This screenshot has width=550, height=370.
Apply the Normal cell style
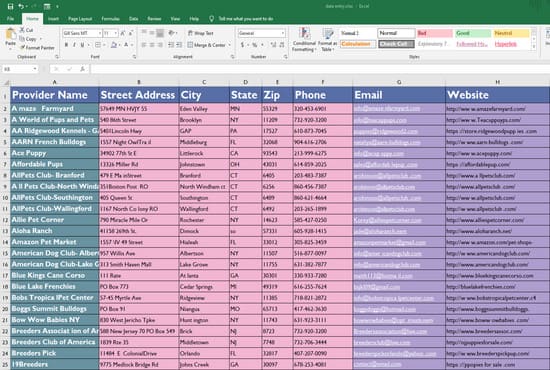pos(396,33)
